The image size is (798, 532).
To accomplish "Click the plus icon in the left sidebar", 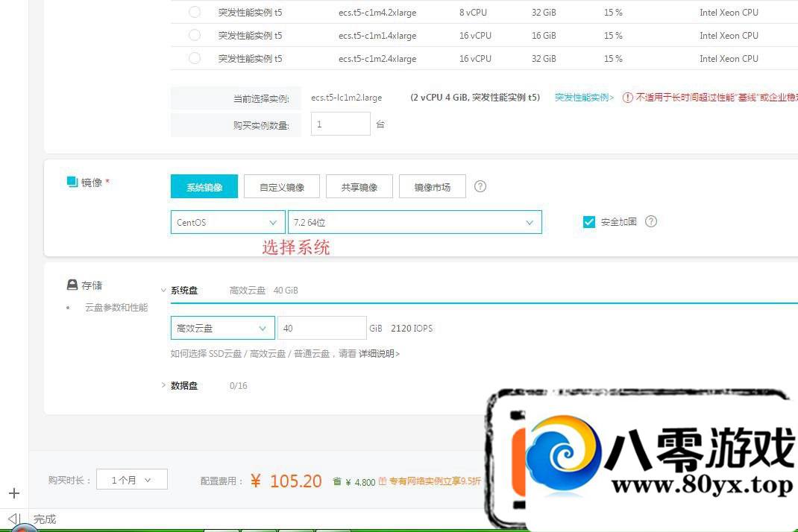I will click(14, 493).
